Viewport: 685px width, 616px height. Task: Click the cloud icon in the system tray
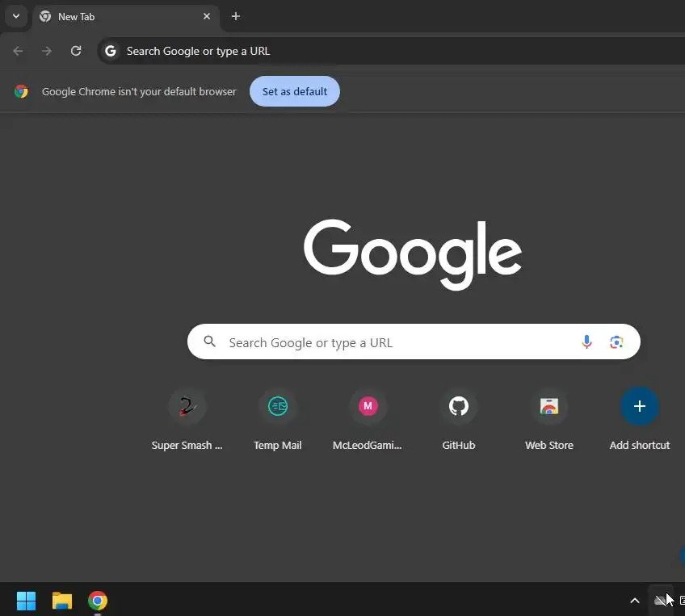pos(661,601)
